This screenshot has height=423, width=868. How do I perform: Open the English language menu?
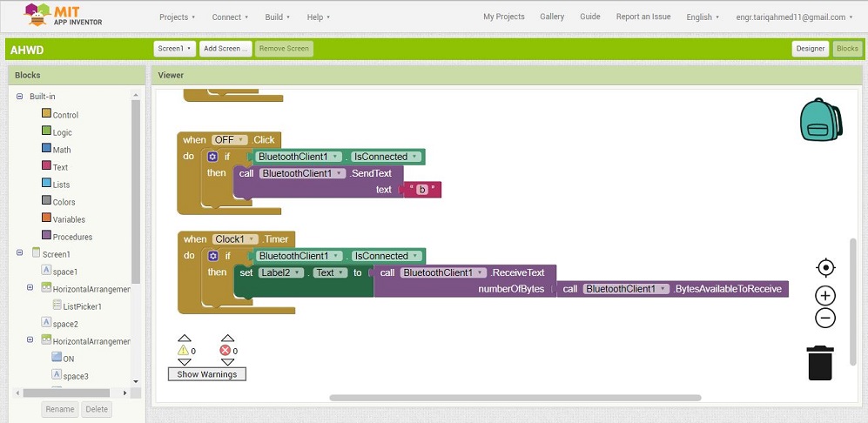coord(703,17)
